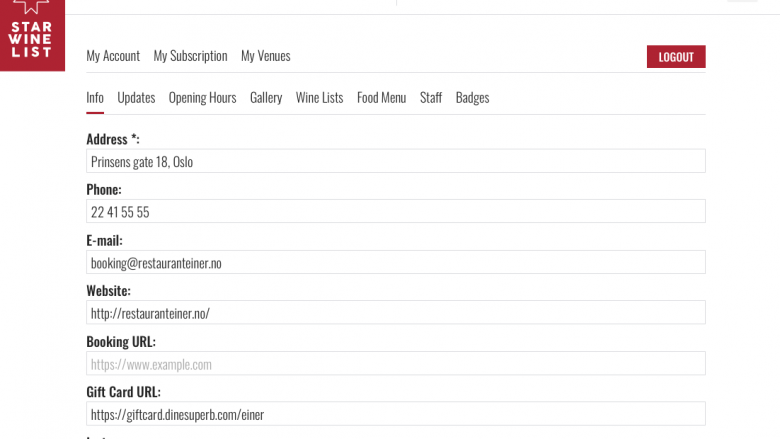
Task: Focus the E-mail input field
Action: click(395, 262)
